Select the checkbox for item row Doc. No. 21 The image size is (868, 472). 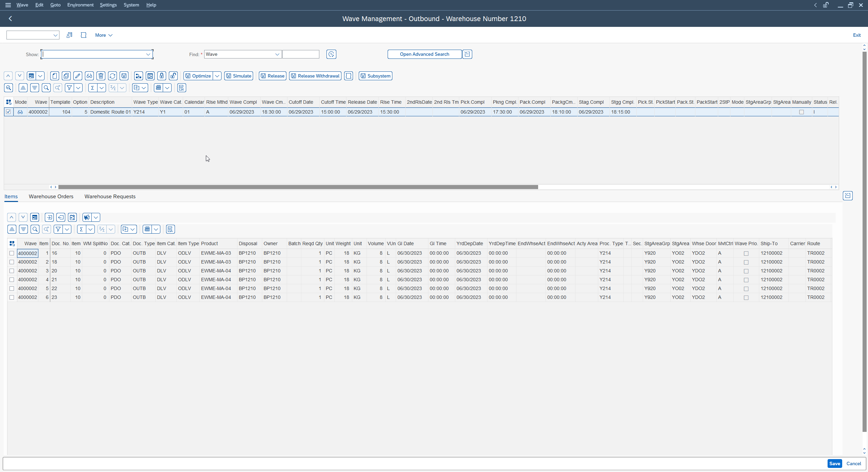point(12,280)
